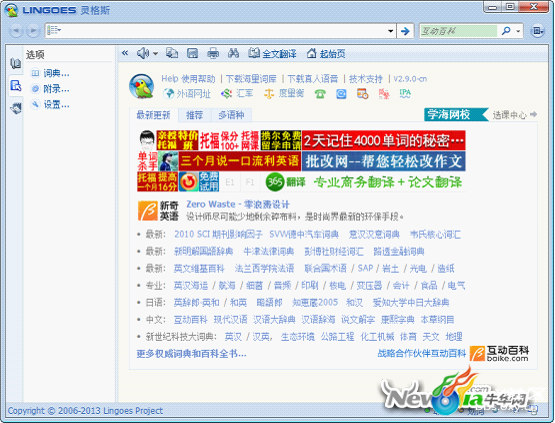This screenshot has height=423, width=555.
Task: Open 外语网址 globe link
Action: [187, 93]
